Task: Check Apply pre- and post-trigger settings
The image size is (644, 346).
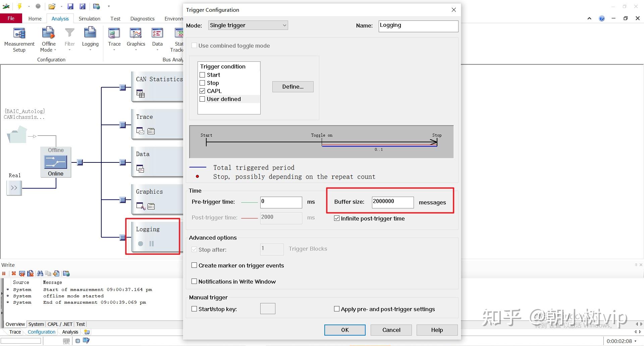Action: point(337,309)
